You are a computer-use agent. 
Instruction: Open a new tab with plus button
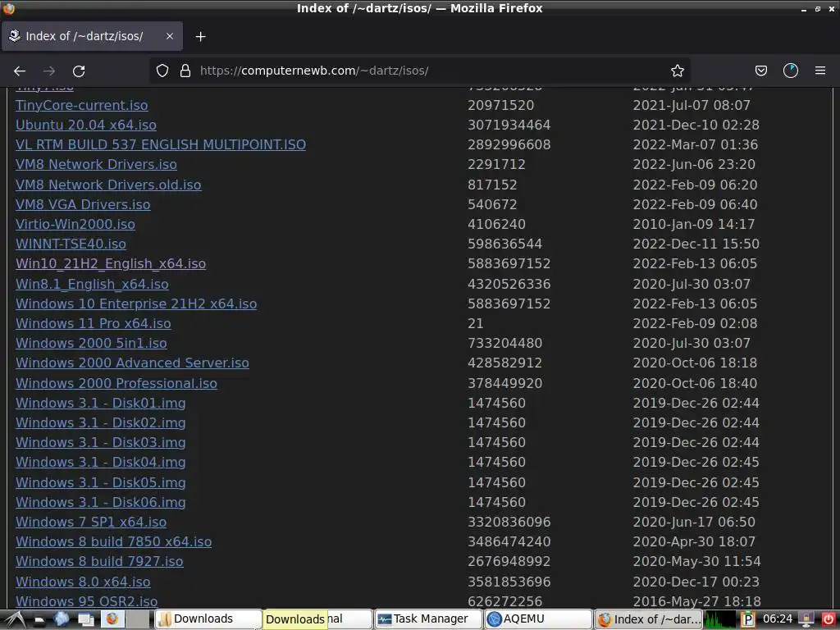tap(200, 36)
